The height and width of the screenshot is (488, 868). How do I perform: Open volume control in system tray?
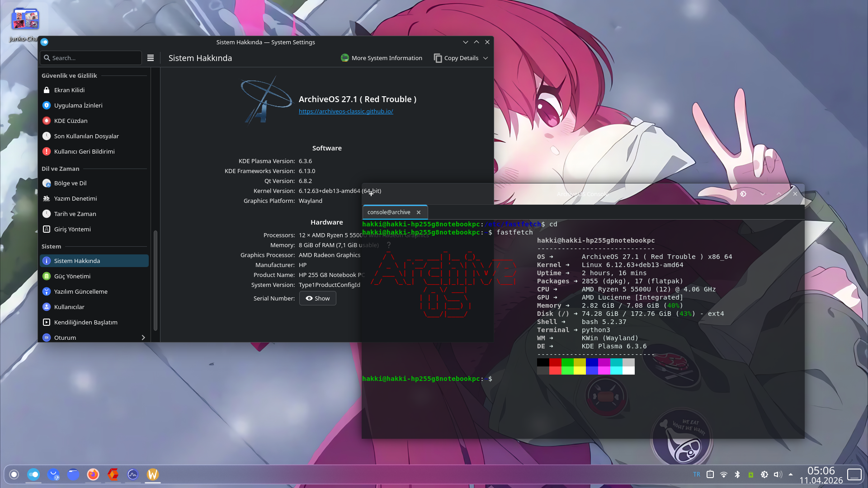(x=778, y=474)
